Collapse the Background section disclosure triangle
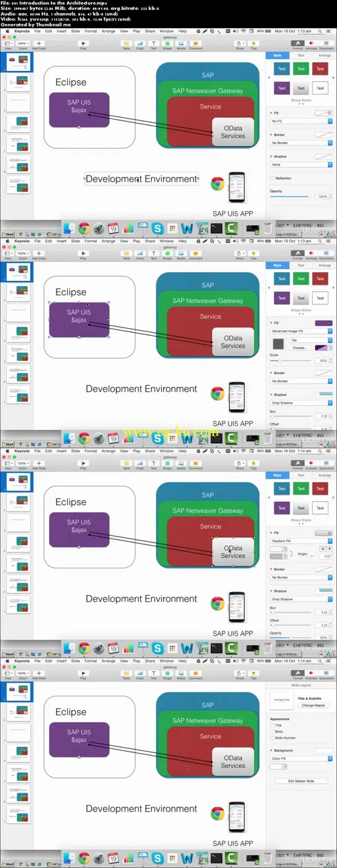337x868 pixels. 271,750
